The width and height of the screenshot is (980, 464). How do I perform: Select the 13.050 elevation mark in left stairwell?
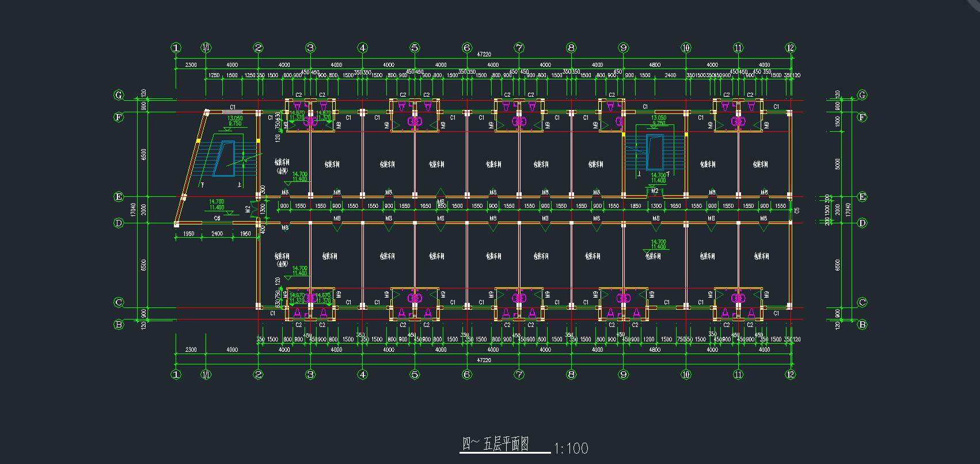pos(235,118)
